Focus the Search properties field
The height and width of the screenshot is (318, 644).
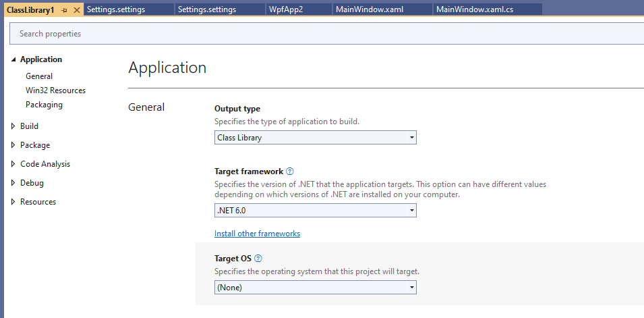pos(324,34)
